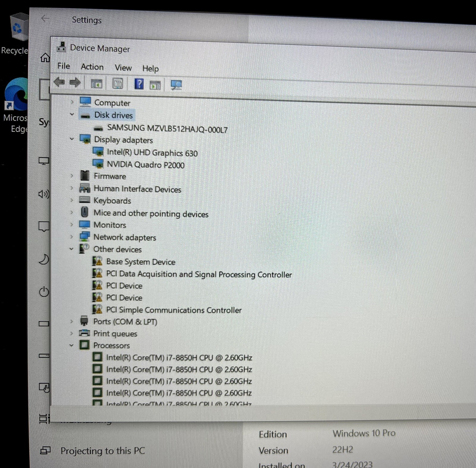Expand the Network adapters category
The height and width of the screenshot is (468, 476).
coord(71,237)
